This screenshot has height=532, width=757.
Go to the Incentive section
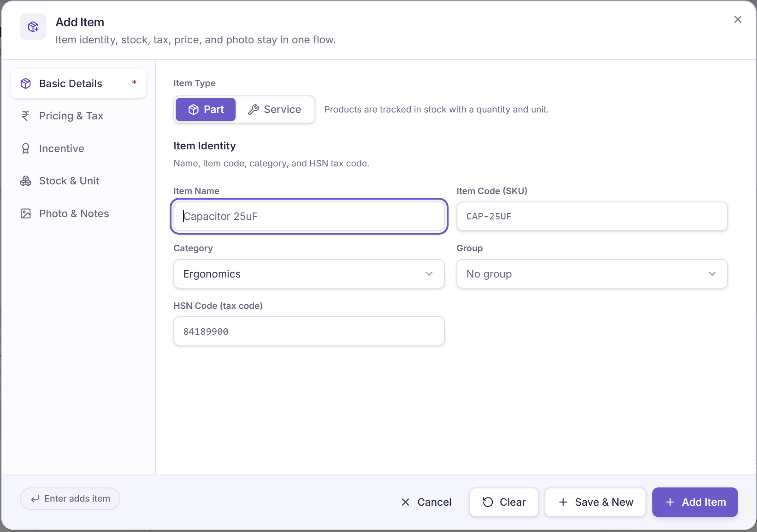78,148
